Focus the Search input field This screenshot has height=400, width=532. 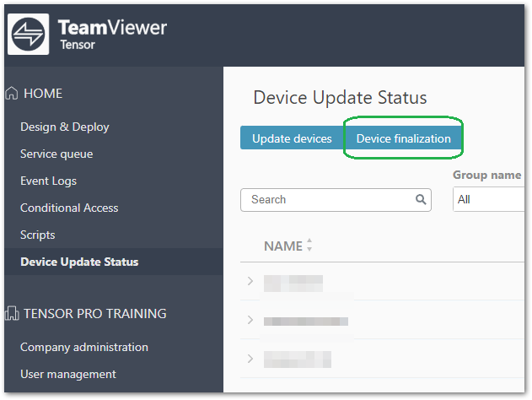click(336, 200)
